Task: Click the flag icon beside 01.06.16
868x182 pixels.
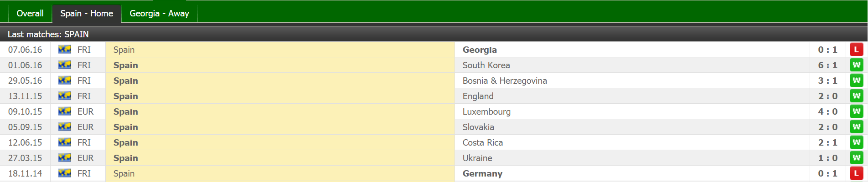Action: [65, 65]
